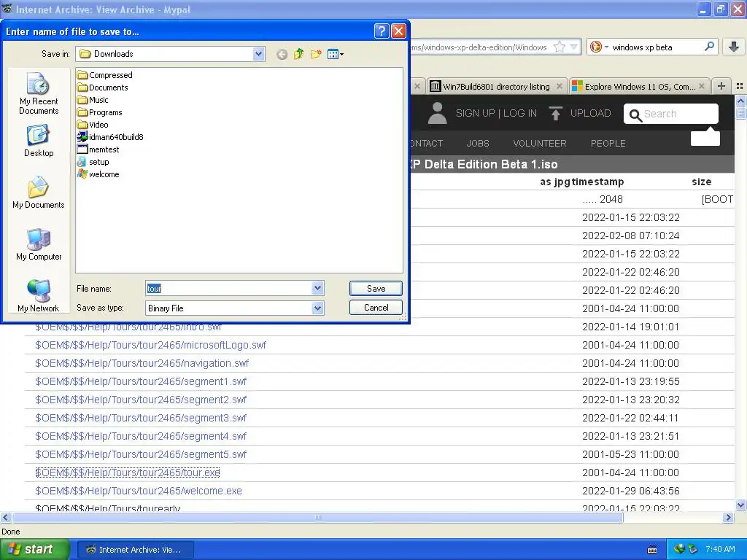Open segment3.swf file link
This screenshot has height=560, width=747.
[x=141, y=418]
